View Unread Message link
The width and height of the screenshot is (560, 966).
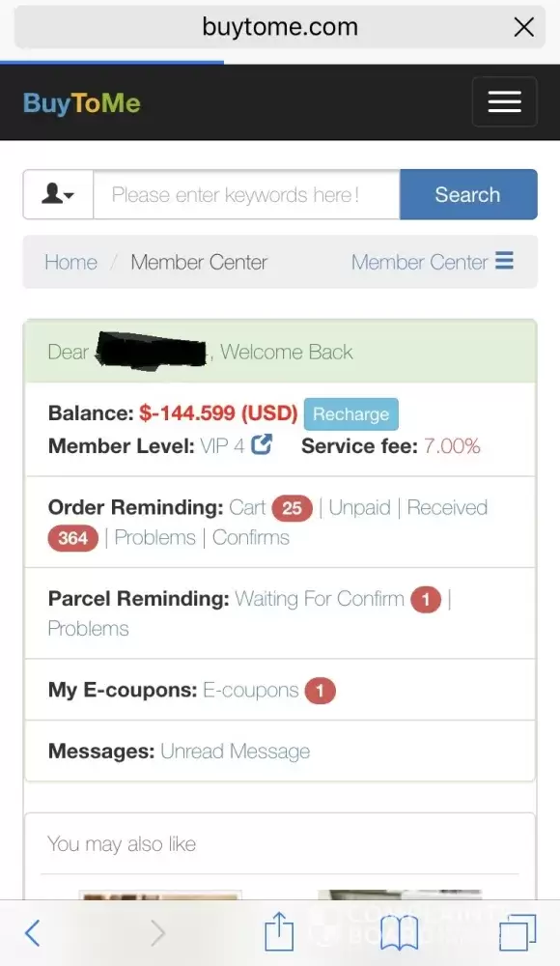point(236,751)
